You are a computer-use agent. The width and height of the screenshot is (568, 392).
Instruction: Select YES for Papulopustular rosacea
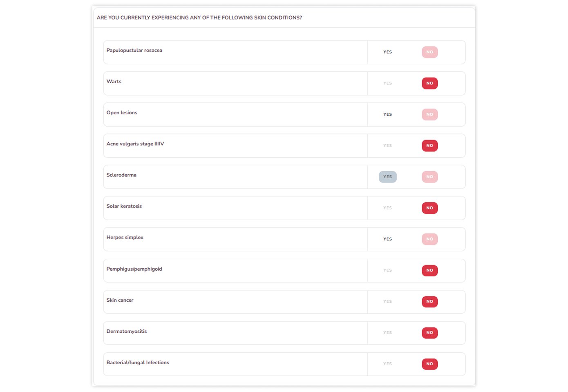click(x=387, y=52)
